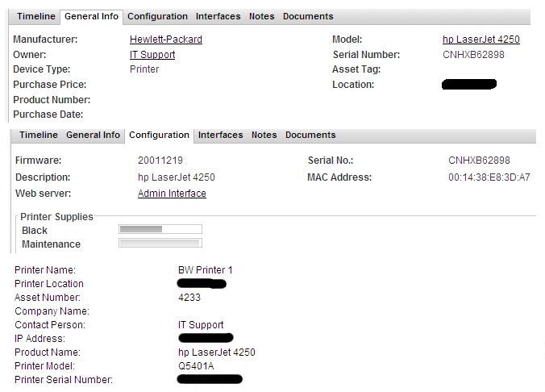Select General Info tab in lower panel

pyautogui.click(x=94, y=135)
